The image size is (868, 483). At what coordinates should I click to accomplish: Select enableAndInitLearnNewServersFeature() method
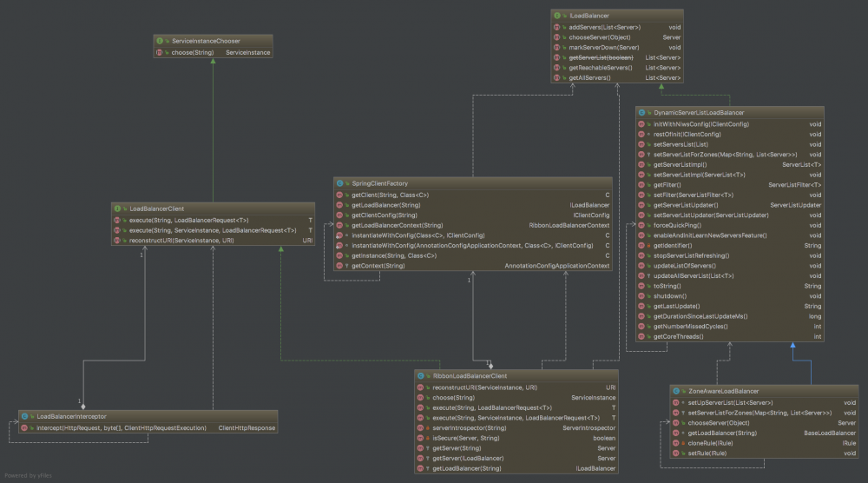(730, 235)
